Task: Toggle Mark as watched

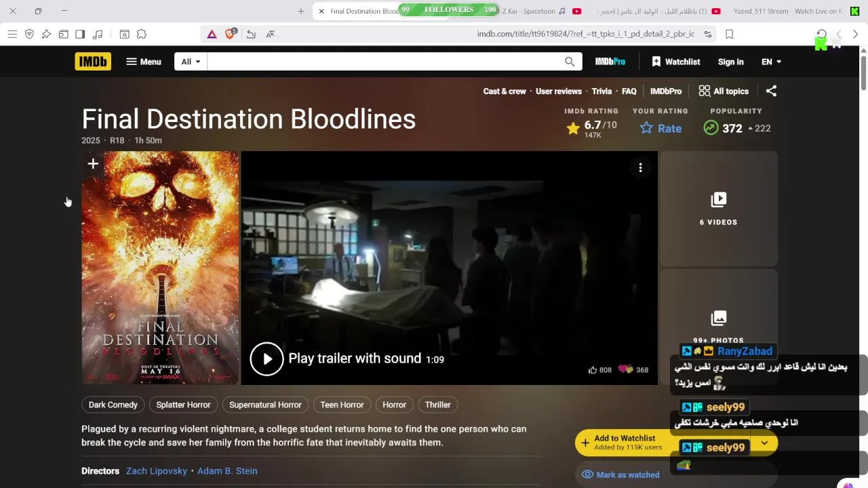Action: pyautogui.click(x=620, y=474)
